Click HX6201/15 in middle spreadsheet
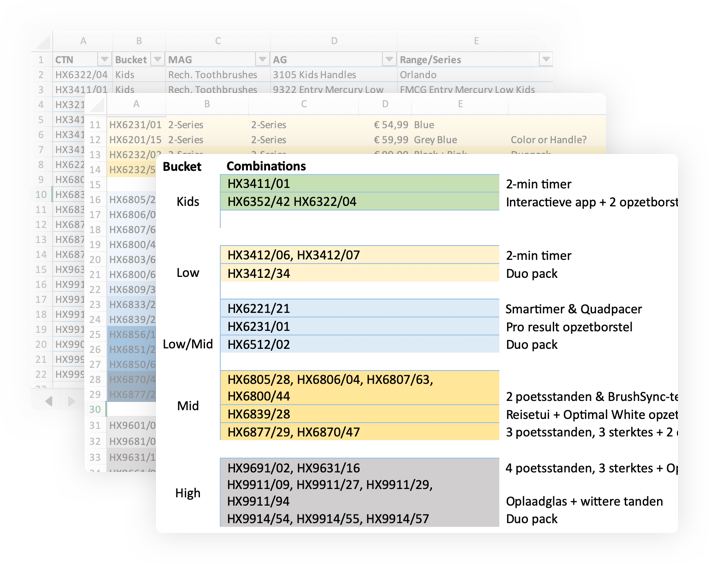 pos(136,140)
